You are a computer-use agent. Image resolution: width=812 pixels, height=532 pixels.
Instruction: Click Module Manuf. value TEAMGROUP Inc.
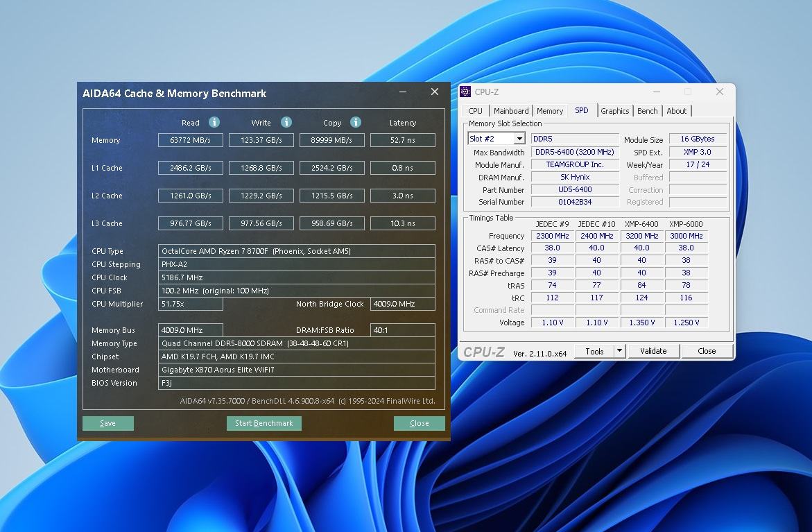tap(575, 164)
